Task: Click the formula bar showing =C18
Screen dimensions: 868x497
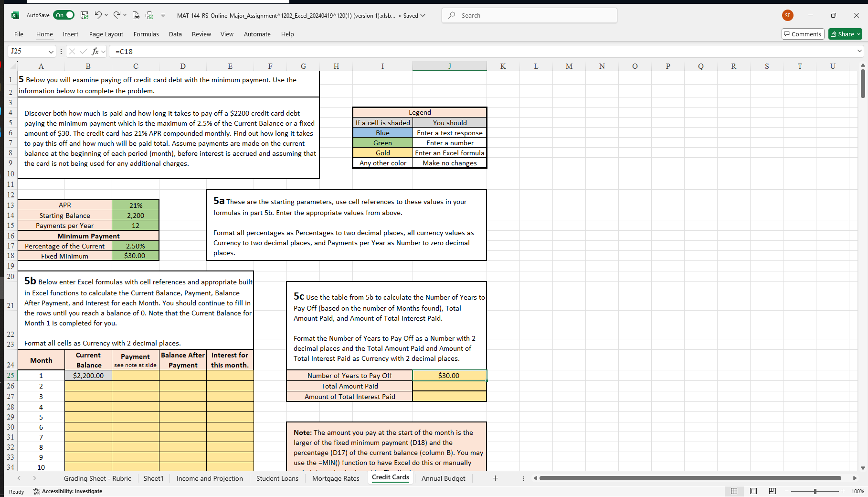Action: 482,51
